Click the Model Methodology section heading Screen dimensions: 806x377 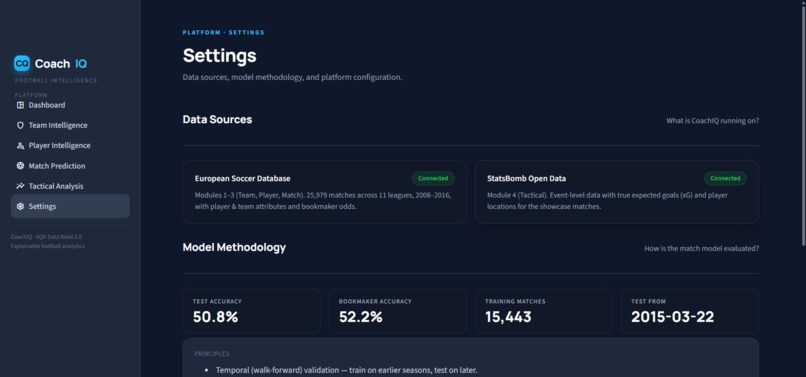tap(234, 247)
